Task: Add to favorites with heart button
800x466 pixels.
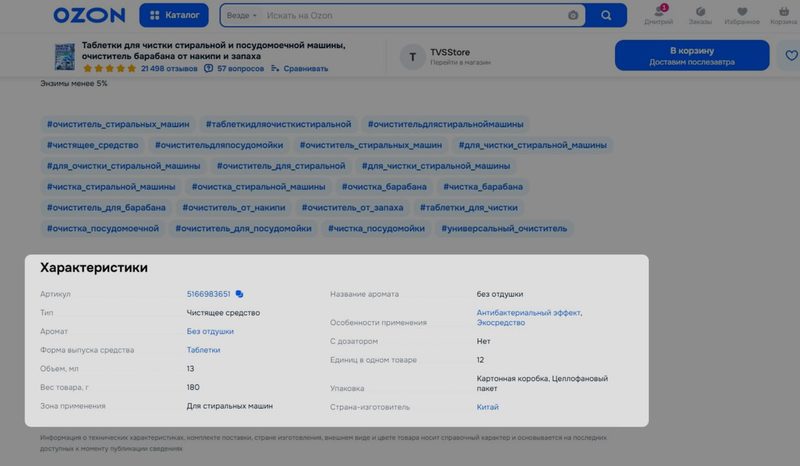Action: pyautogui.click(x=790, y=56)
